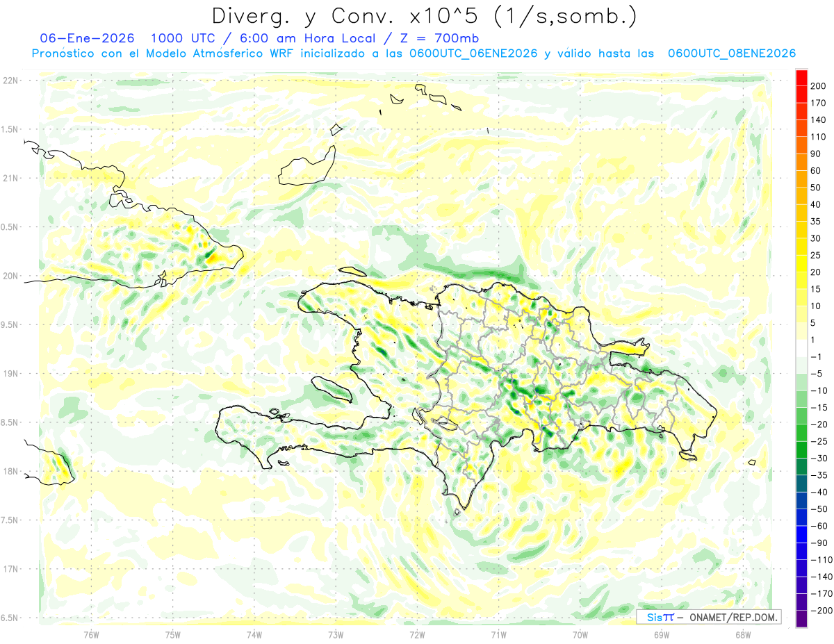
Task: Click the 75W longitude axis label
Action: [x=173, y=634]
